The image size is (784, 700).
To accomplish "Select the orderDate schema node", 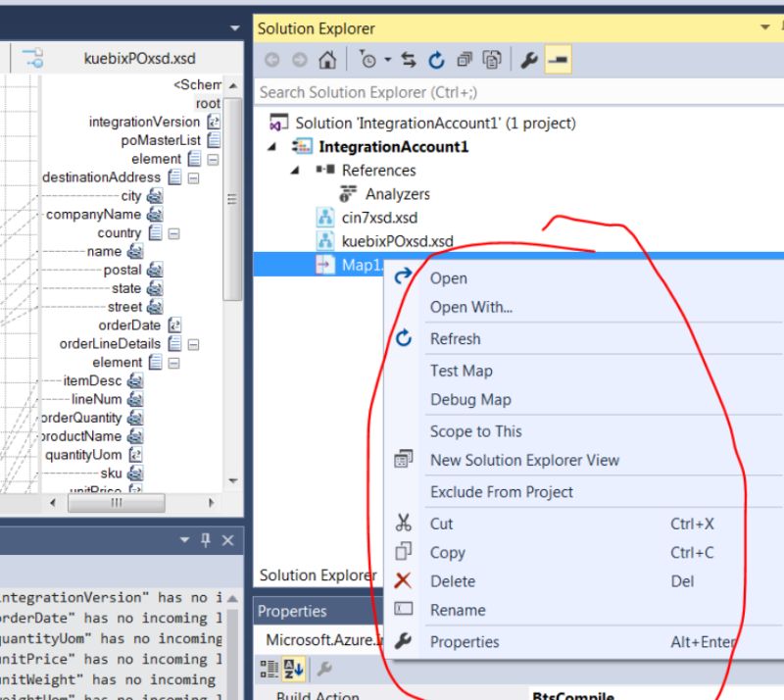I will click(129, 325).
